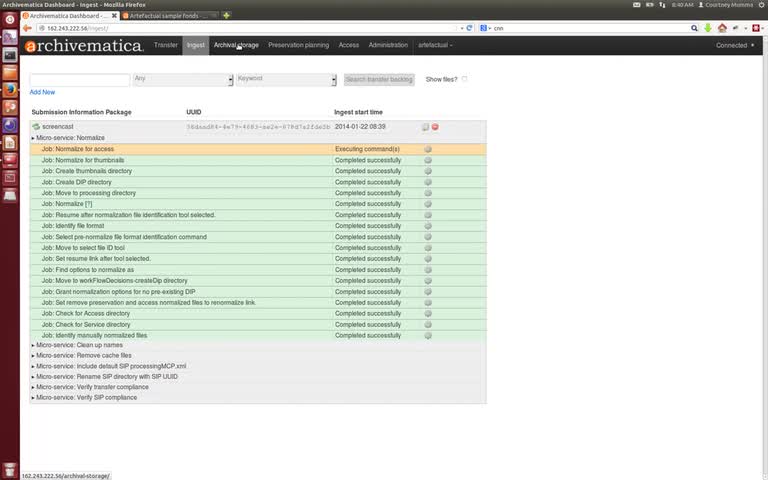Go to Firefox home page icon
The image size is (768, 480).
tap(722, 28)
